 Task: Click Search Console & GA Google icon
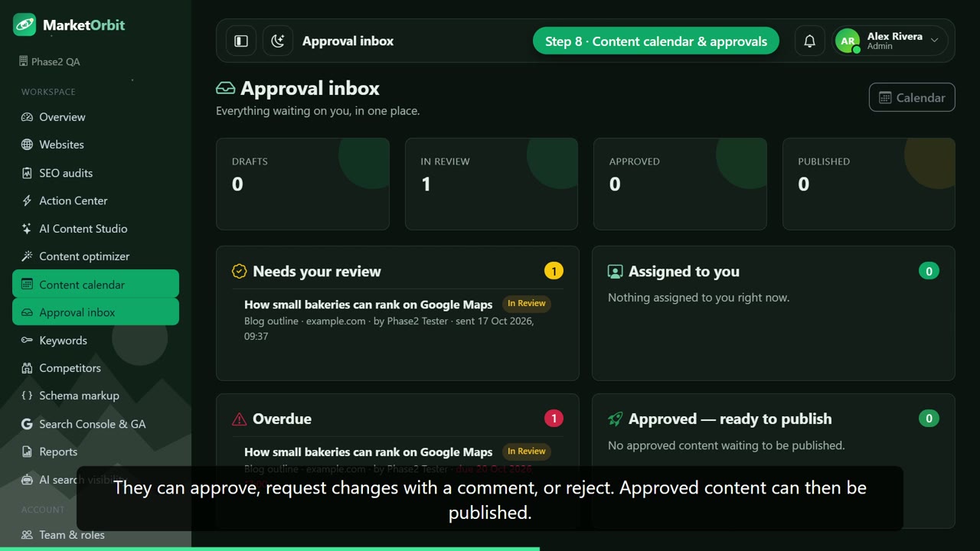(x=27, y=424)
